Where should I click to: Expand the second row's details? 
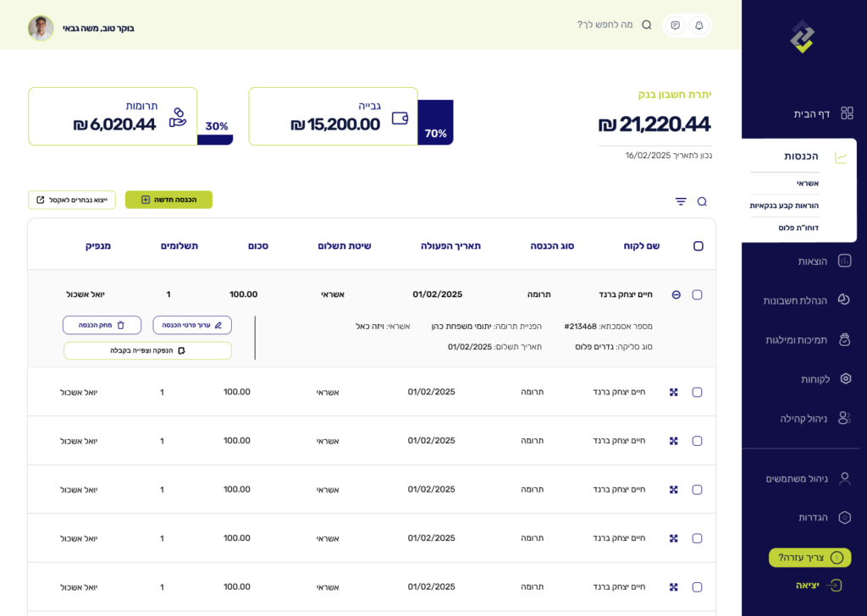pyautogui.click(x=674, y=393)
